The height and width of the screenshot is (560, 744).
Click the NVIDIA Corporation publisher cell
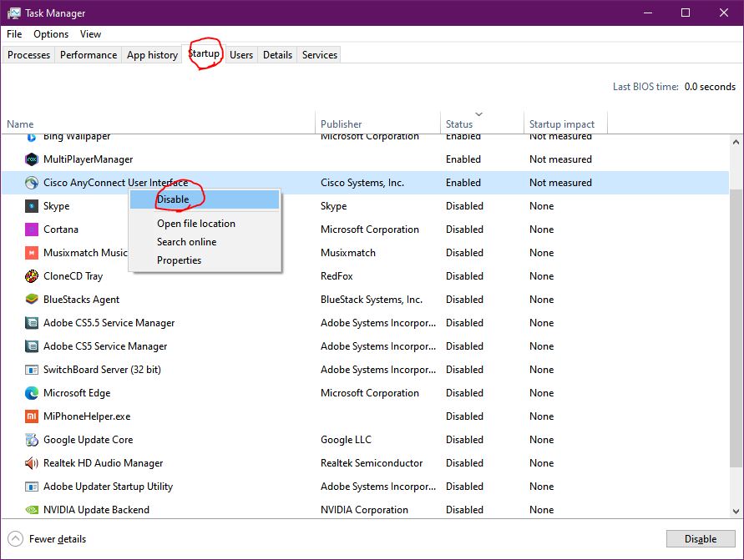pos(364,510)
